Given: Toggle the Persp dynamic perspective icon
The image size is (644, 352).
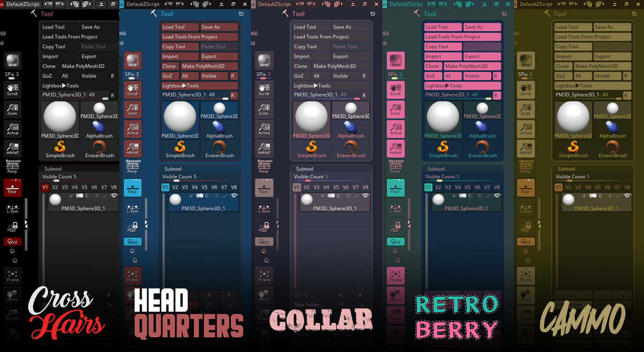Looking at the screenshot, I should coord(12,166).
